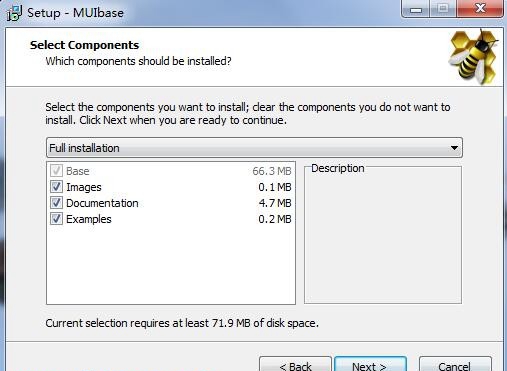Uncheck the Images component checkbox

point(56,187)
